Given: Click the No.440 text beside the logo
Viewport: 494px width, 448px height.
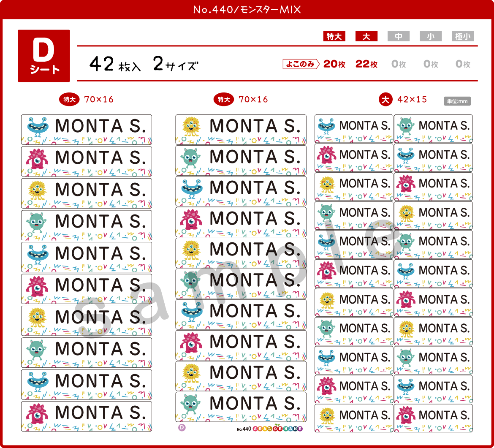Looking at the screenshot, I should 244,429.
